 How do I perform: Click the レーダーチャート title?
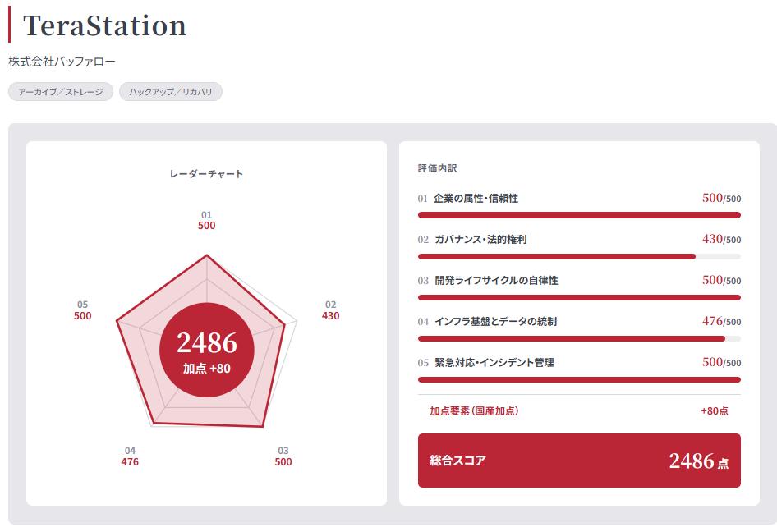(x=207, y=174)
